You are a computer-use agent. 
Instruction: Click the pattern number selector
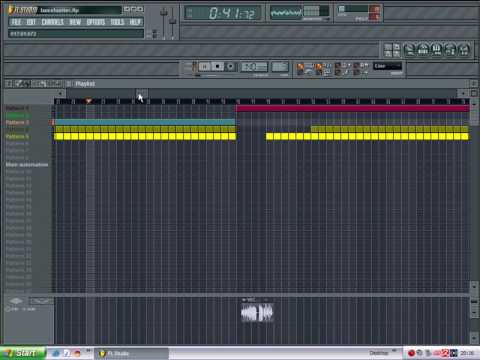click(280, 67)
